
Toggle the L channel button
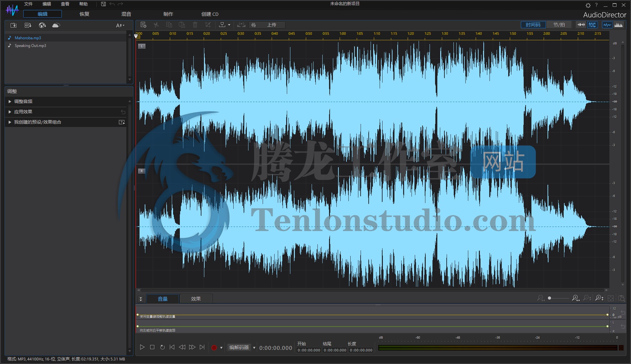coord(142,46)
